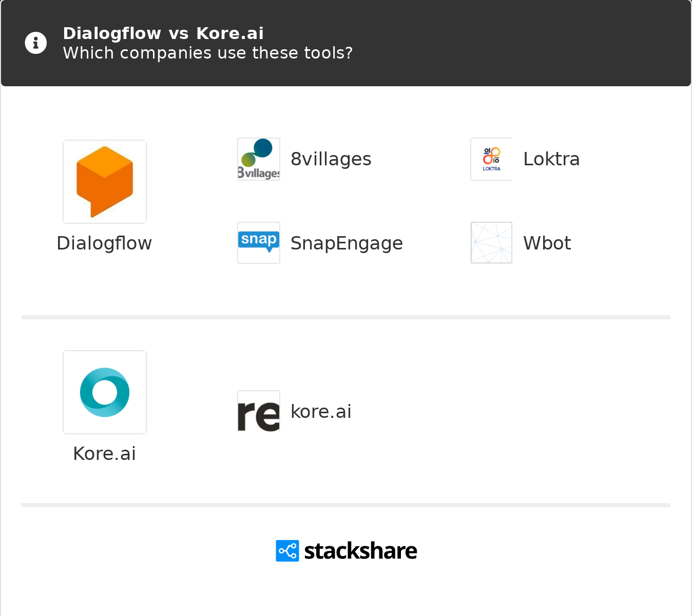Click the Kore.ai label under its logo
Image resolution: width=692 pixels, height=616 pixels.
click(104, 453)
